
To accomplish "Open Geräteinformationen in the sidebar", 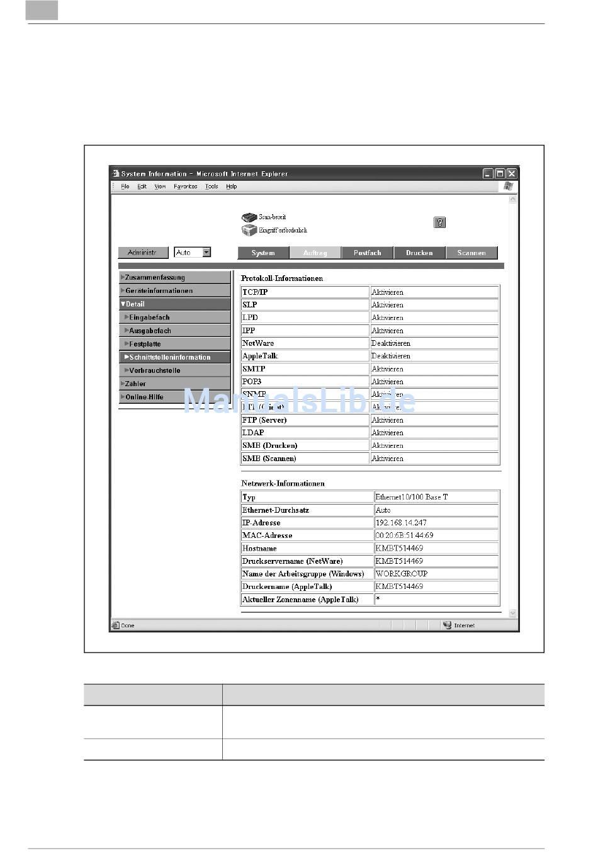I will point(175,290).
